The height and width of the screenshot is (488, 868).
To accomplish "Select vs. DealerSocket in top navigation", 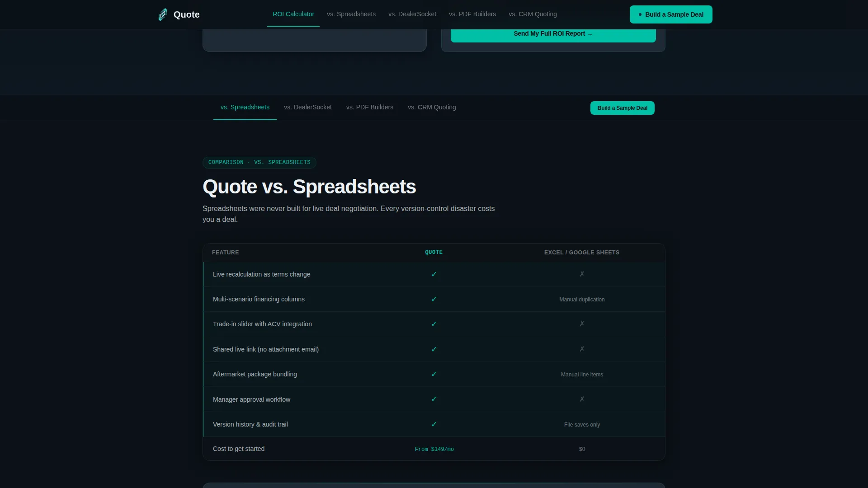I will [x=412, y=14].
